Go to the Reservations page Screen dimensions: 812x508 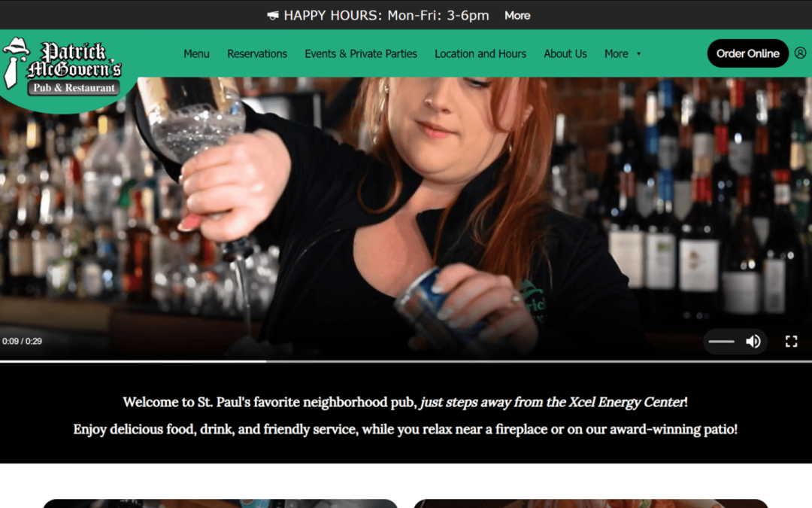coord(257,54)
